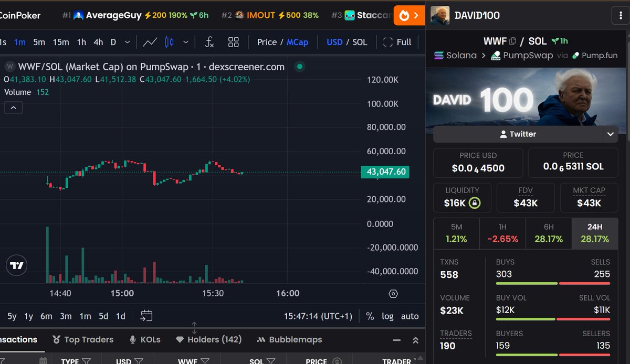Open the Holders (142) tab
Screen dimensions: 630x364
pos(209,340)
